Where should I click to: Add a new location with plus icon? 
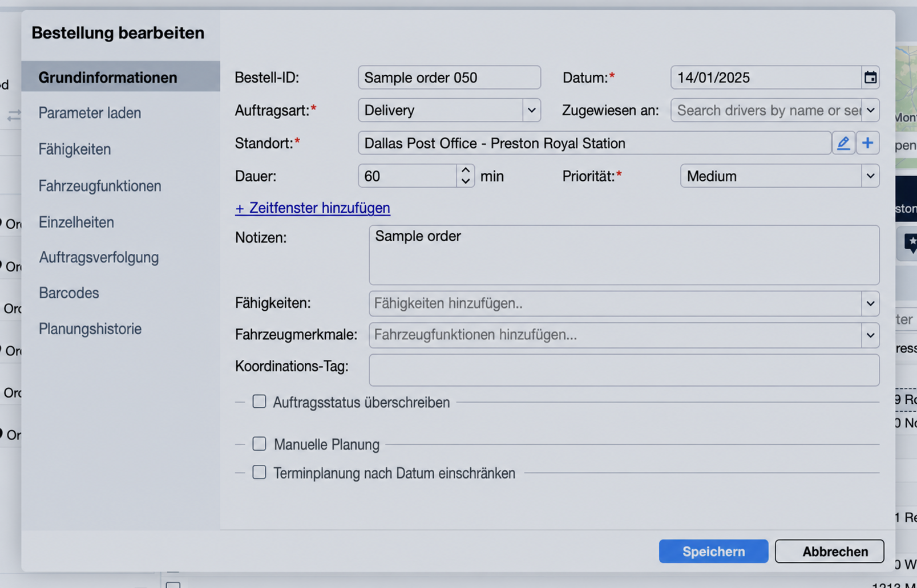[x=867, y=143]
